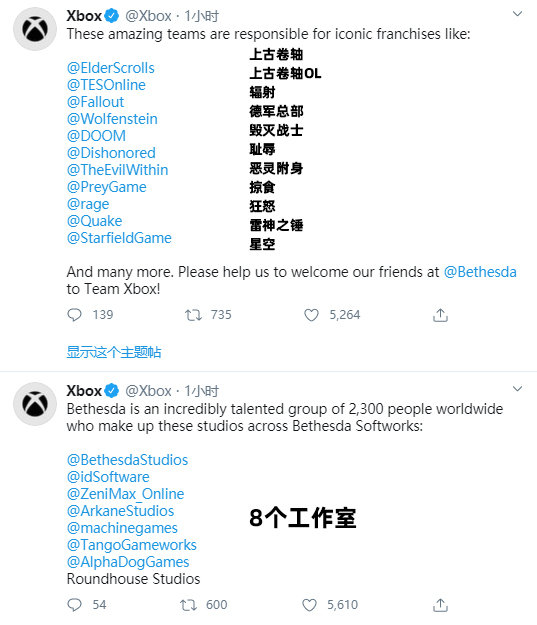Visit the @TangoGameworks profile link
This screenshot has width=537, height=625.
coord(132,545)
